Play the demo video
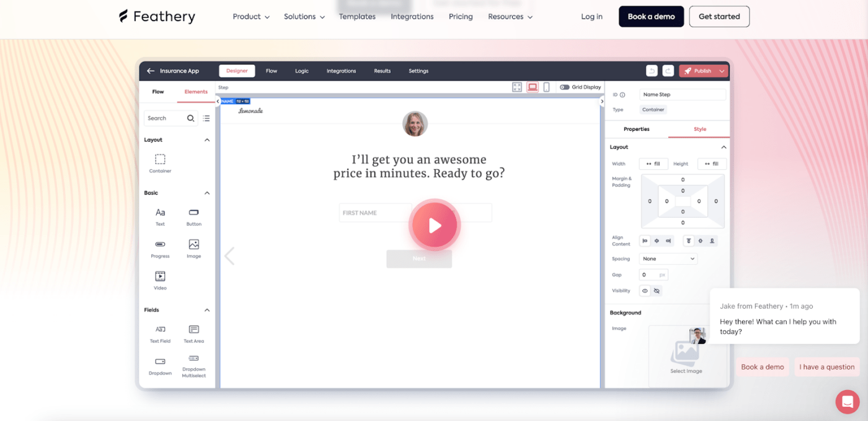 (x=435, y=226)
